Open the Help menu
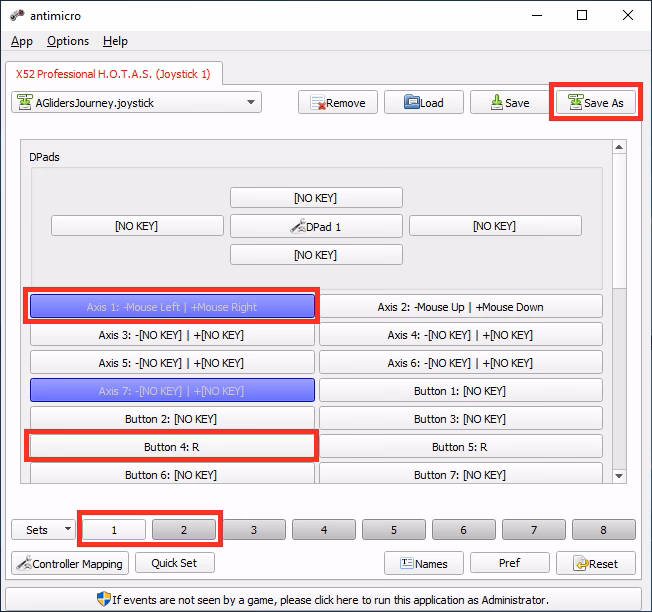Screen dimensions: 652x612 pos(115,41)
